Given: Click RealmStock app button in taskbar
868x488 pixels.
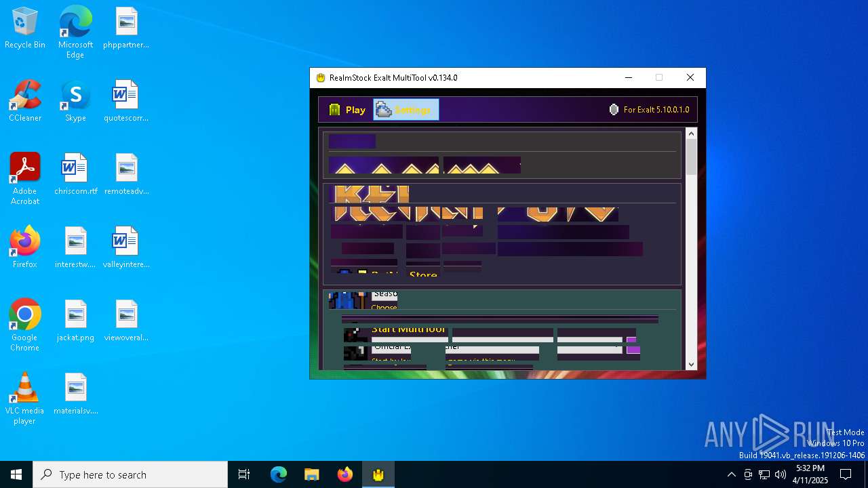Looking at the screenshot, I should (x=378, y=474).
